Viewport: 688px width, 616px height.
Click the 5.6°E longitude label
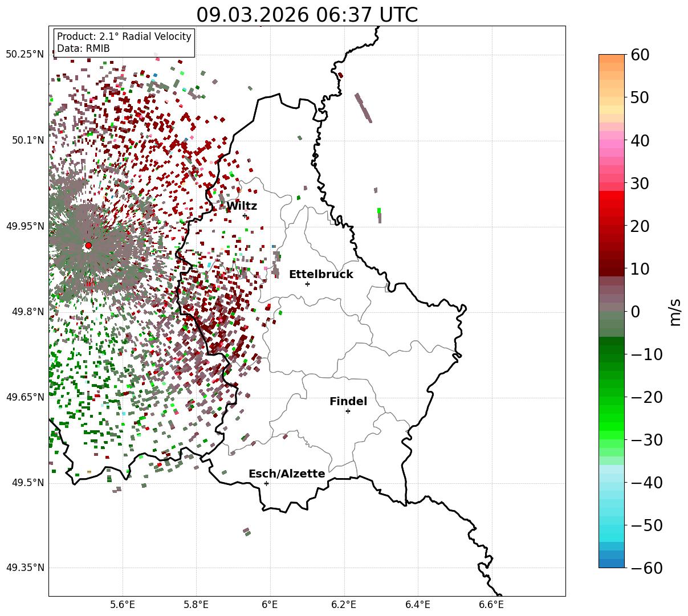123,605
